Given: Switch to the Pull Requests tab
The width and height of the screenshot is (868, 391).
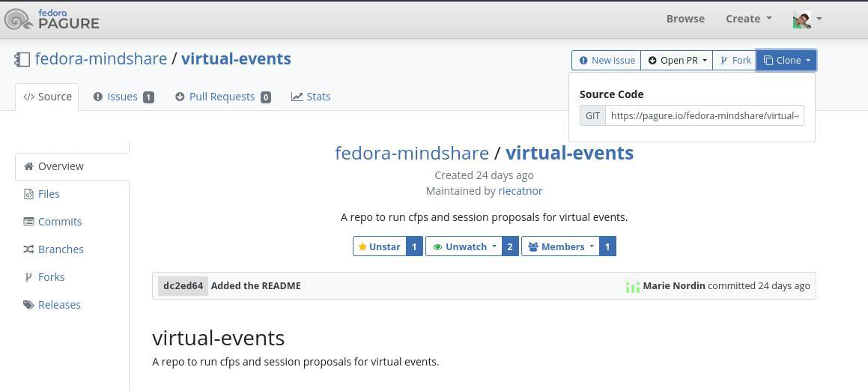Looking at the screenshot, I should [x=222, y=97].
